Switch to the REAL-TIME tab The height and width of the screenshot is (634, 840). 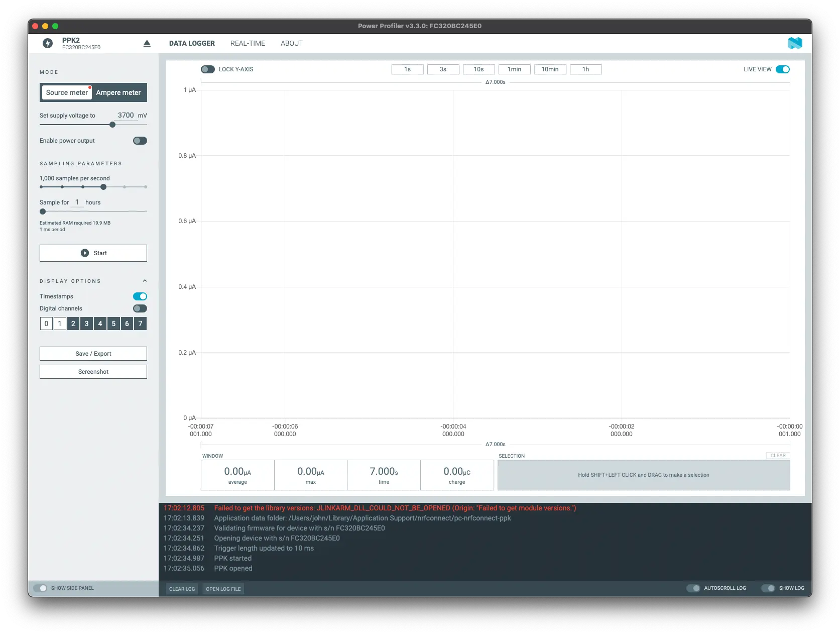point(248,43)
